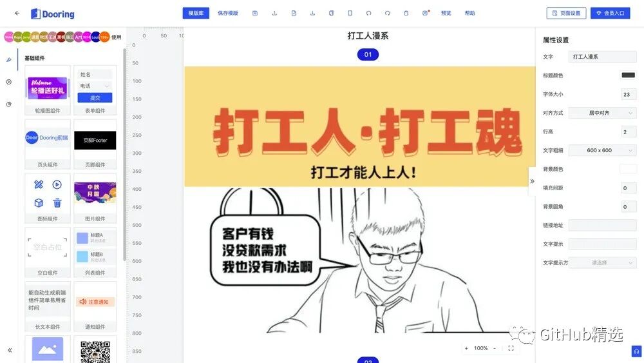Select the 页头组件 header component

pyautogui.click(x=48, y=144)
